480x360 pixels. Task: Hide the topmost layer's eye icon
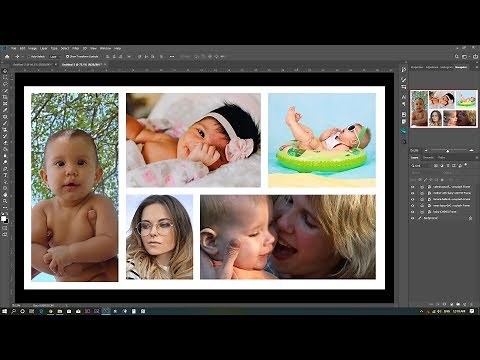pos(413,187)
